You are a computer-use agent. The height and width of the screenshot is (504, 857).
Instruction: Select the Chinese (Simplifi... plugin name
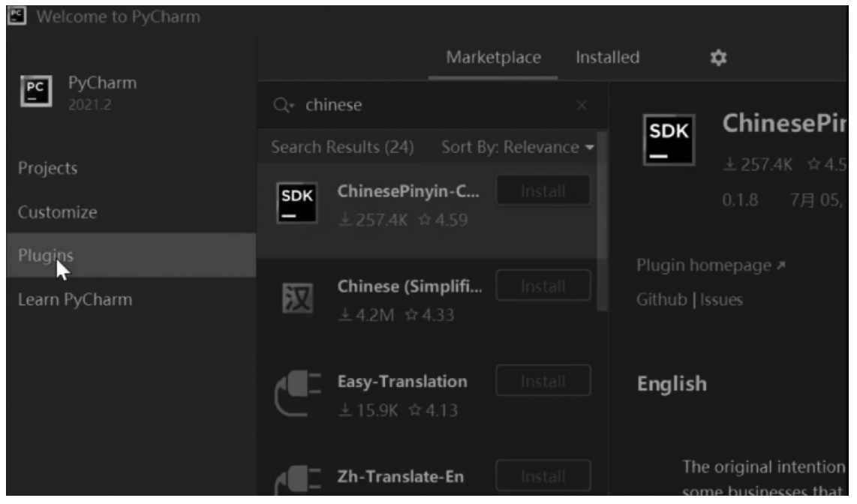click(x=410, y=286)
